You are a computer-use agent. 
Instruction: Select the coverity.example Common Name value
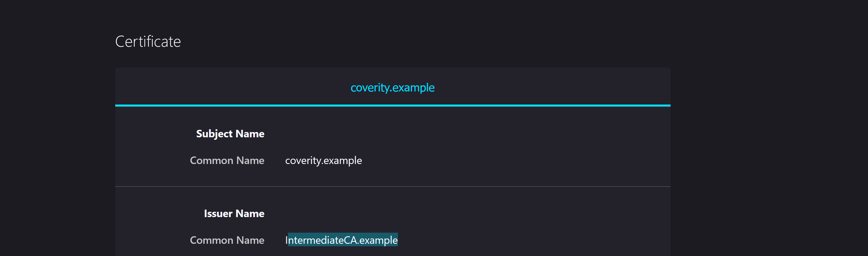(x=323, y=161)
